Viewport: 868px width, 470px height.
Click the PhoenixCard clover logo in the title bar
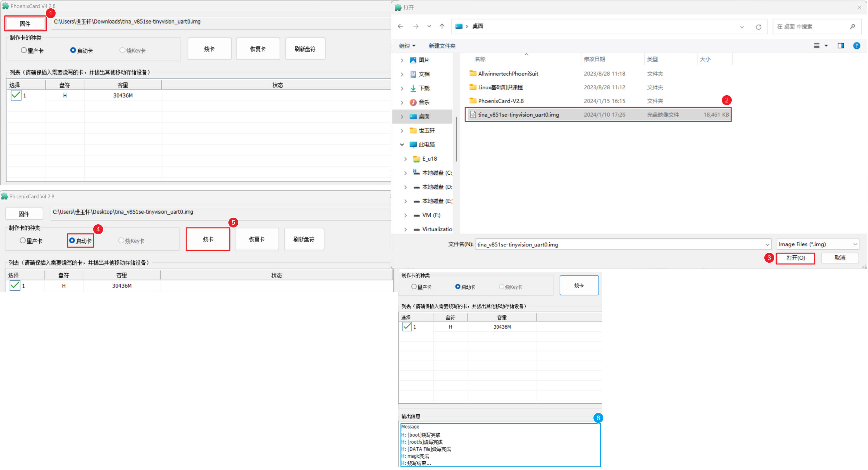pos(5,6)
